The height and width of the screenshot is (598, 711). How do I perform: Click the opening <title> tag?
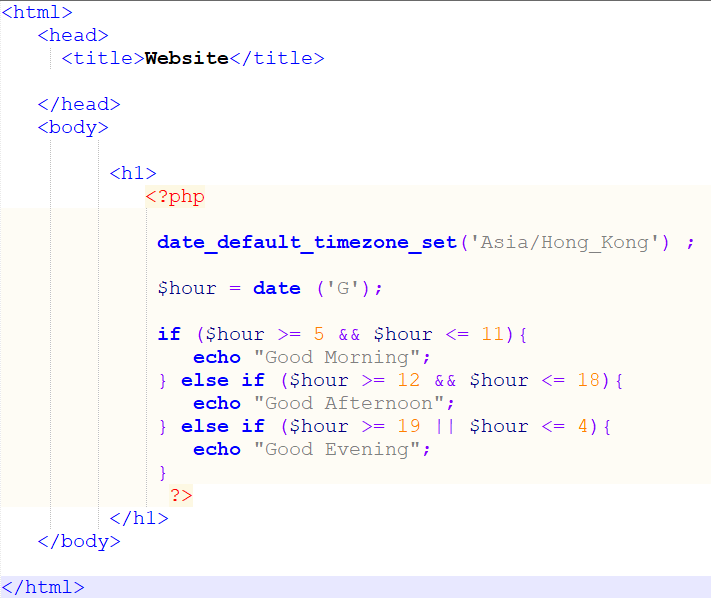tap(103, 58)
